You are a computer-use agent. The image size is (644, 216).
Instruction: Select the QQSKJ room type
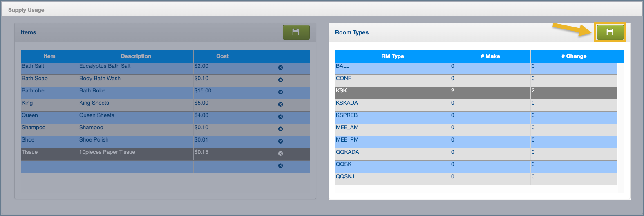392,179
